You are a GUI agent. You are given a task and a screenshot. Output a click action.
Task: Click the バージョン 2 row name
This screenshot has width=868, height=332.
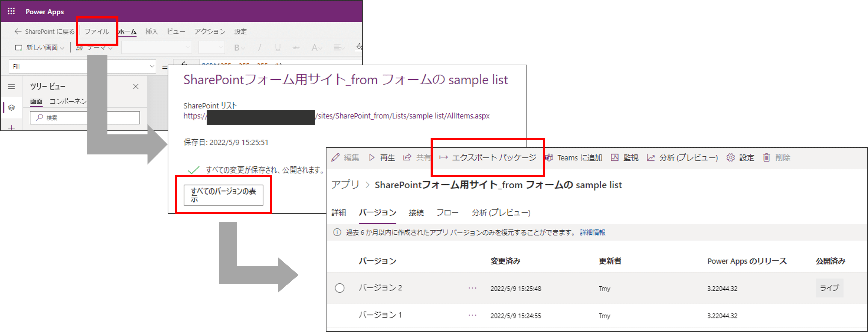pos(380,288)
